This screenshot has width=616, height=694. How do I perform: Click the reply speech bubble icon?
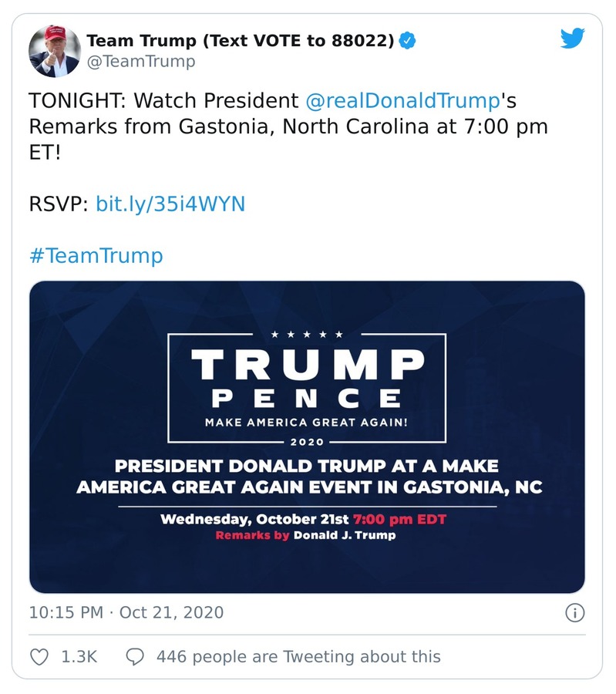[135, 657]
